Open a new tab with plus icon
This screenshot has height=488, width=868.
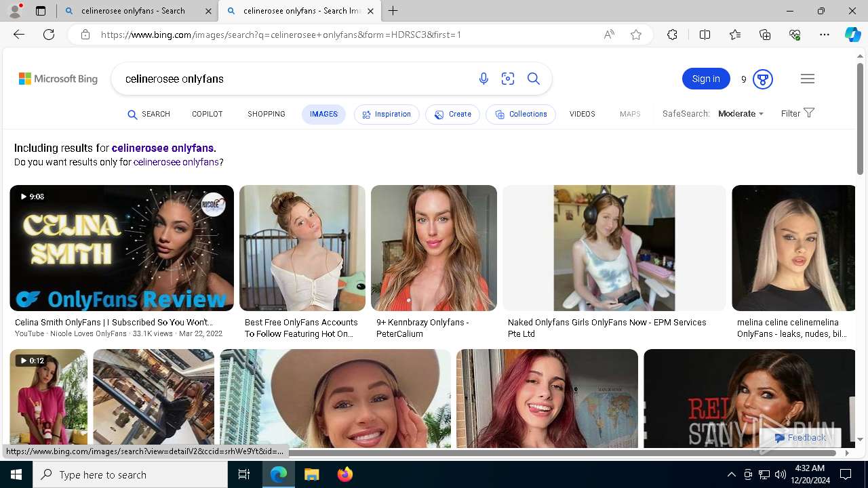click(393, 11)
